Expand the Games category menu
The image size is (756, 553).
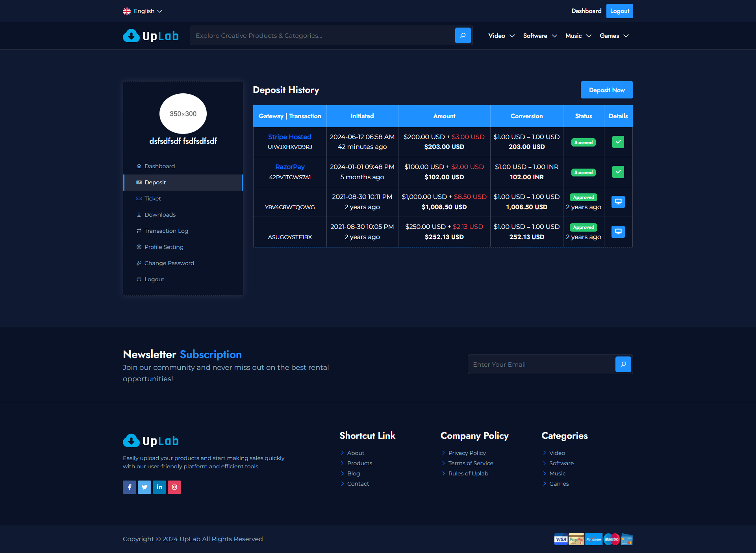614,36
